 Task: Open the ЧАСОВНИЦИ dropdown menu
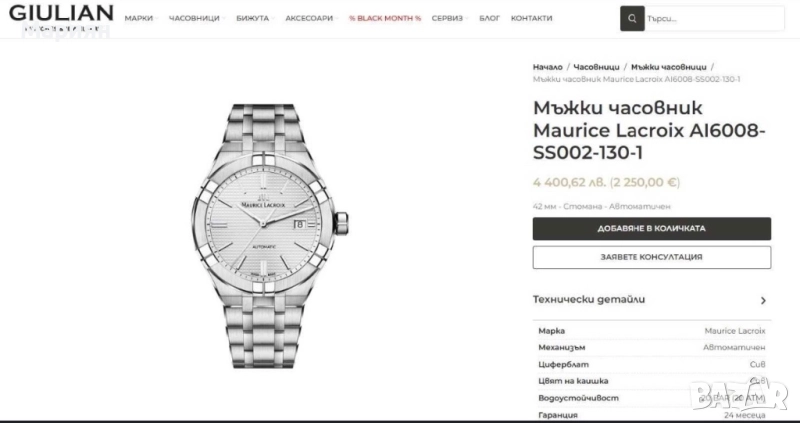(196, 18)
